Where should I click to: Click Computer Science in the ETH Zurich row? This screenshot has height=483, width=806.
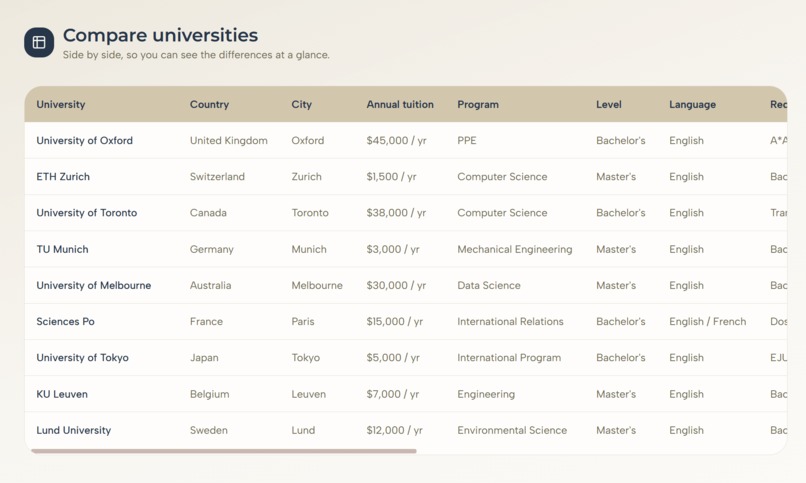[x=502, y=176]
